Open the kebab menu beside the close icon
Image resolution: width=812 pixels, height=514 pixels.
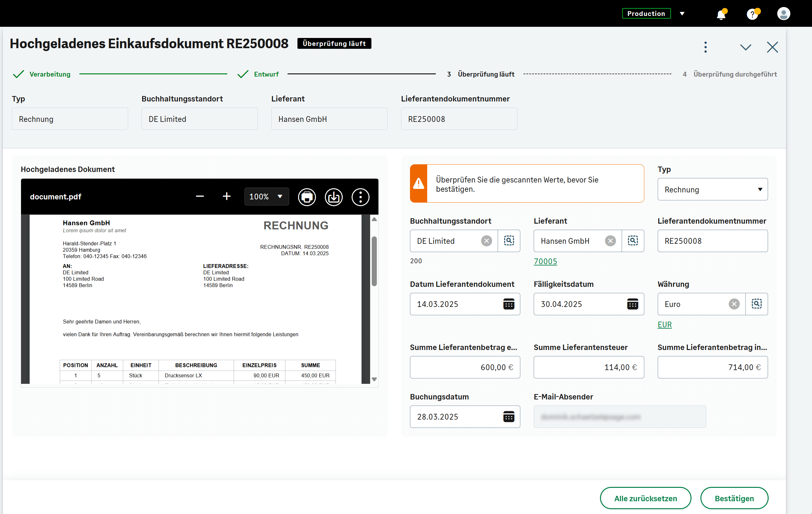coord(706,47)
